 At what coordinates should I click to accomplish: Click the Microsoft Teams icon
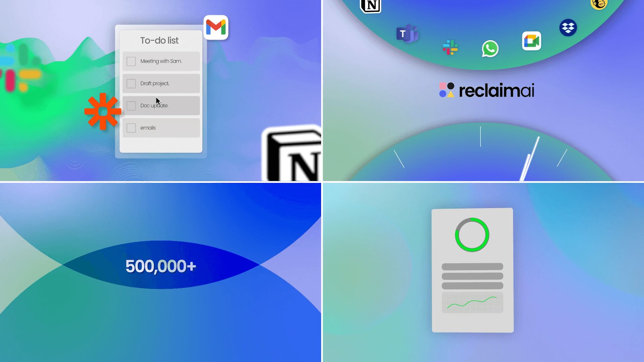pyautogui.click(x=407, y=34)
